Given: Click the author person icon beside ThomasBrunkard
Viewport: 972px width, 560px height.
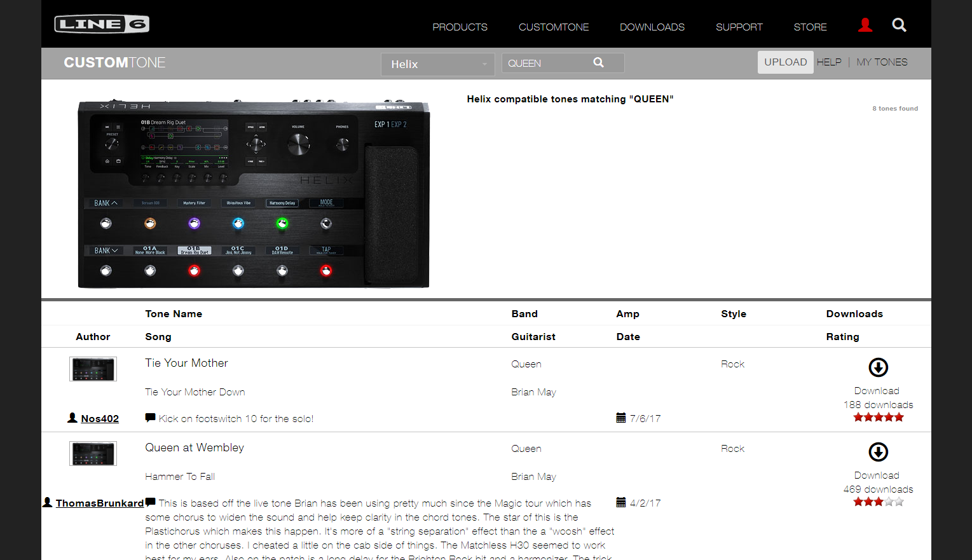Looking at the screenshot, I should [47, 502].
